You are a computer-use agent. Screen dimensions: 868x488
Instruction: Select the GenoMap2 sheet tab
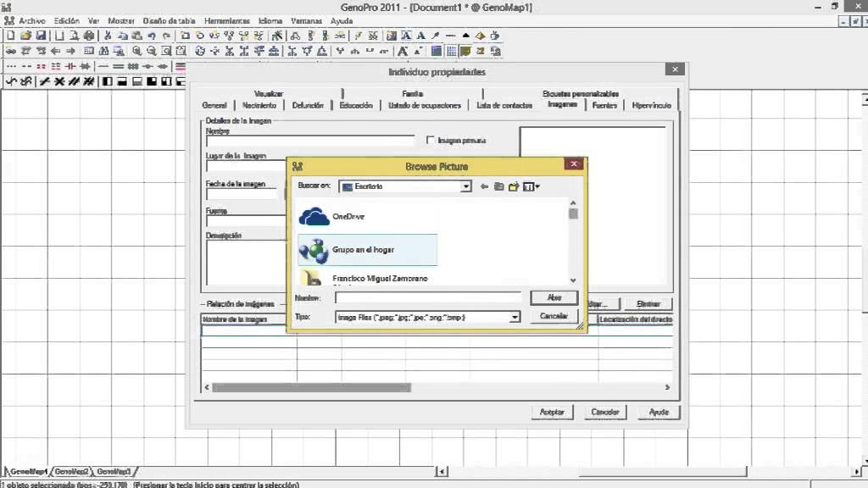(71, 471)
